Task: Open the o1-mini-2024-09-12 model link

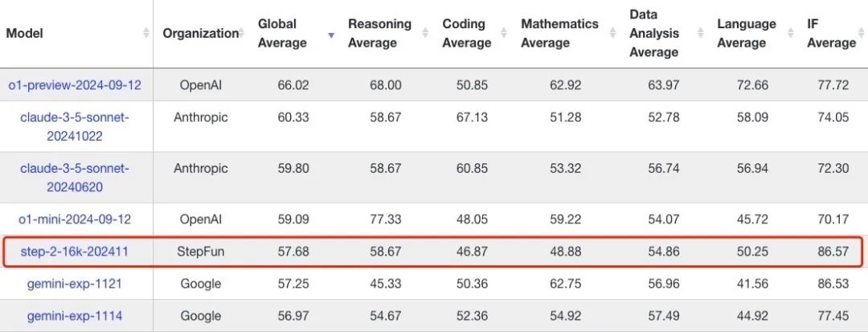Action: click(75, 219)
